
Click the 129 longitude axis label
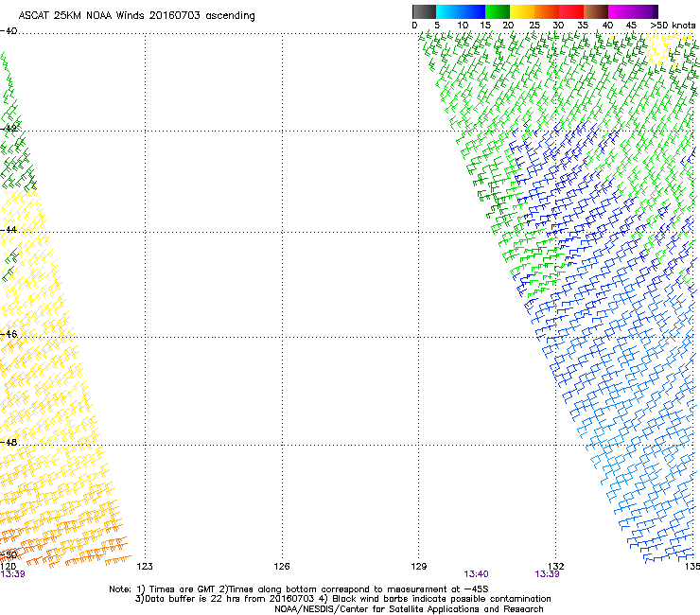tap(419, 567)
